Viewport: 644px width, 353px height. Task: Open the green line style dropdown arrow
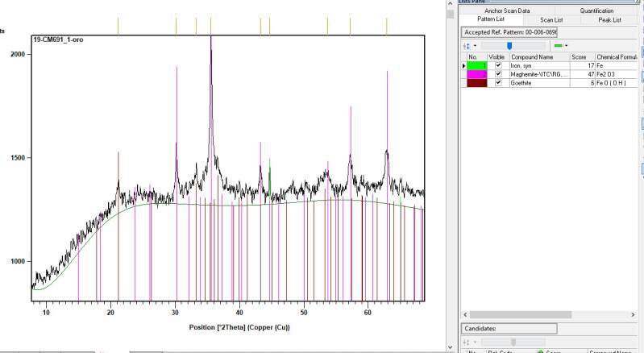point(567,46)
